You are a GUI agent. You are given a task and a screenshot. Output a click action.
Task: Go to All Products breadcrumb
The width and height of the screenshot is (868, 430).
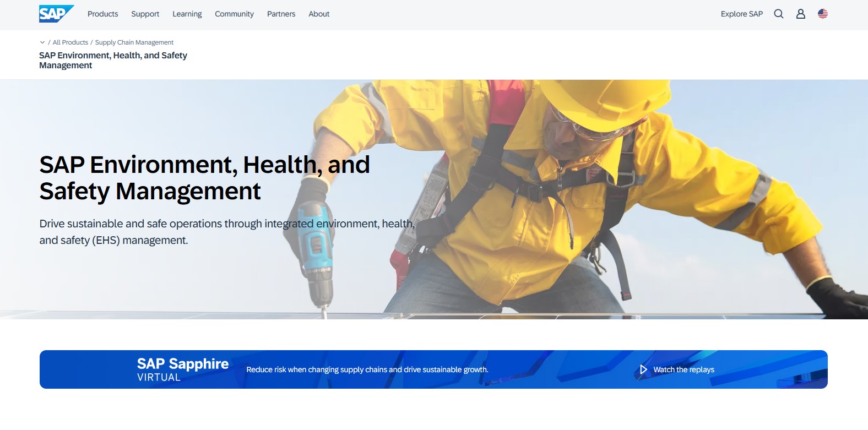[x=70, y=42]
